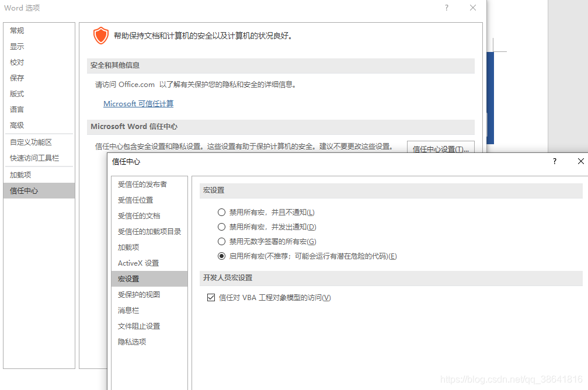588x390 pixels.
Task: Open 常规 in Word Options
Action: [39, 31]
